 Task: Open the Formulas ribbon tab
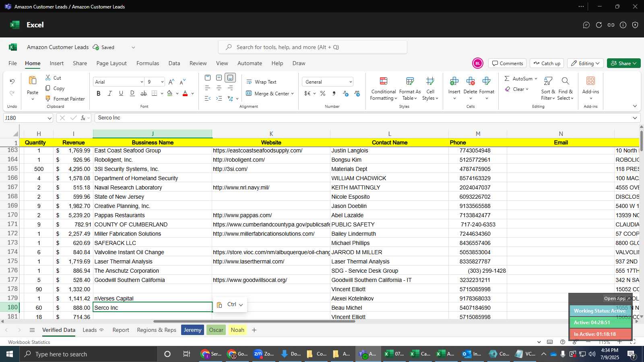click(148, 63)
